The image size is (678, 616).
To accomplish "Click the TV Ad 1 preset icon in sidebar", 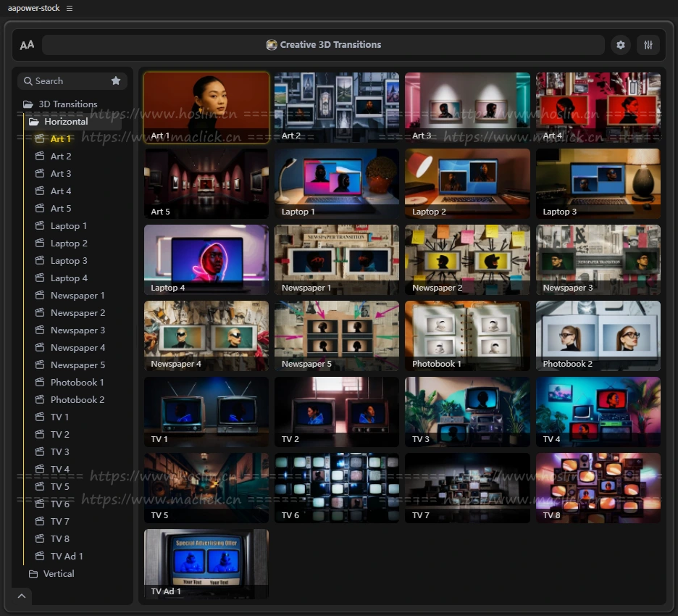I will pyautogui.click(x=40, y=557).
